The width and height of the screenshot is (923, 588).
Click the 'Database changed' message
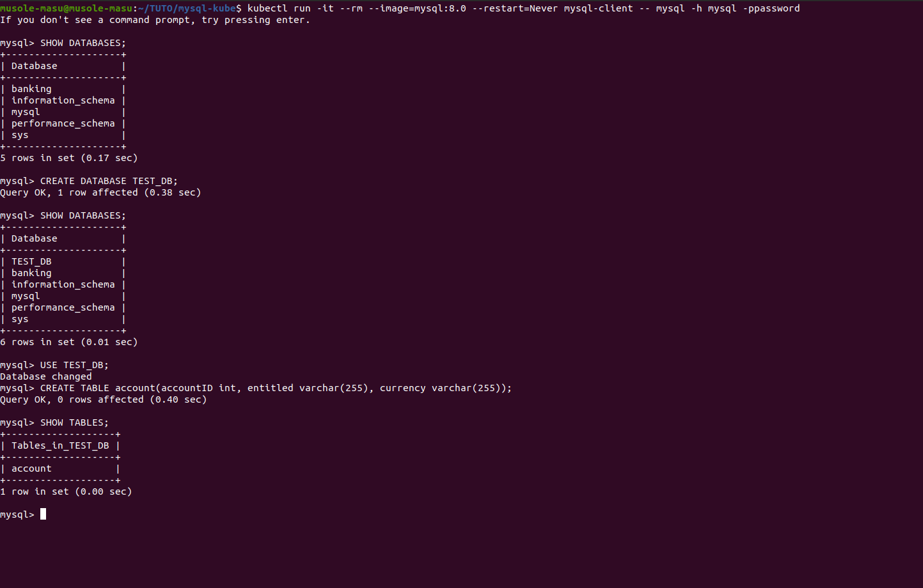pyautogui.click(x=46, y=376)
